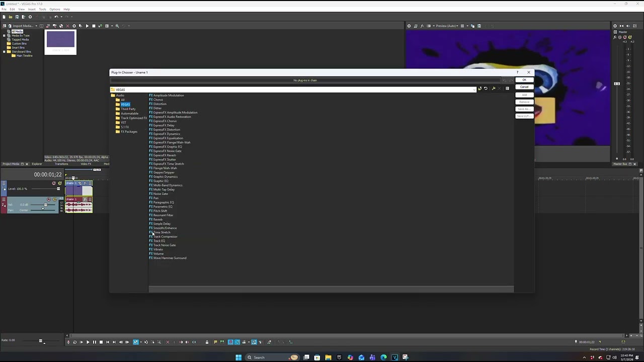Click Cancel in Plug-In Chooser dialog

point(524,87)
